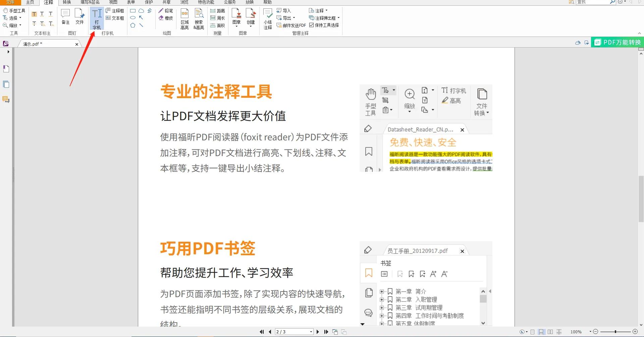The image size is (644, 337).
Task: Open the bookmarks panel in left sidebar
Action: (x=6, y=69)
